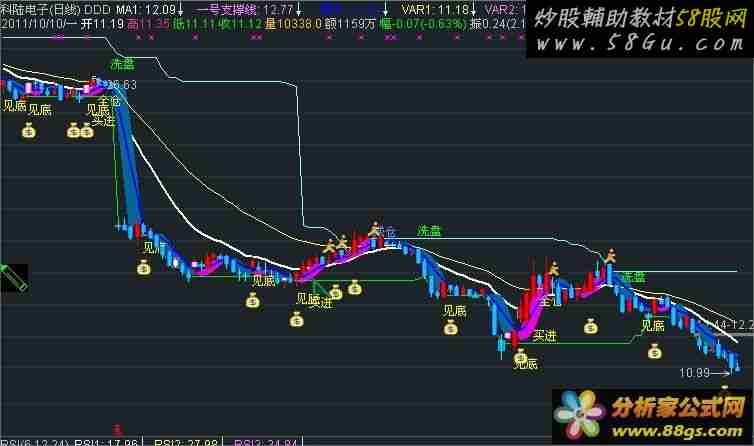This screenshot has width=754, height=446.
Task: Click the volume 量10338.0
Action: pos(293,24)
